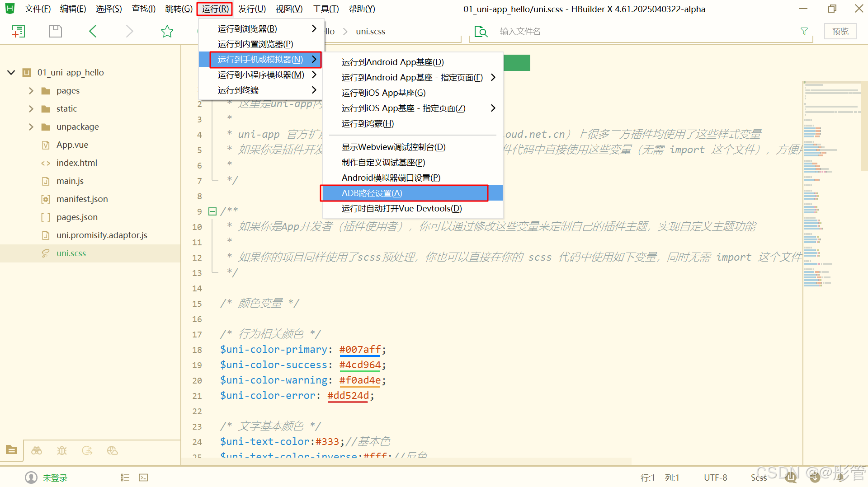Select 制作自定义调试基座(P) entry

pos(412,162)
